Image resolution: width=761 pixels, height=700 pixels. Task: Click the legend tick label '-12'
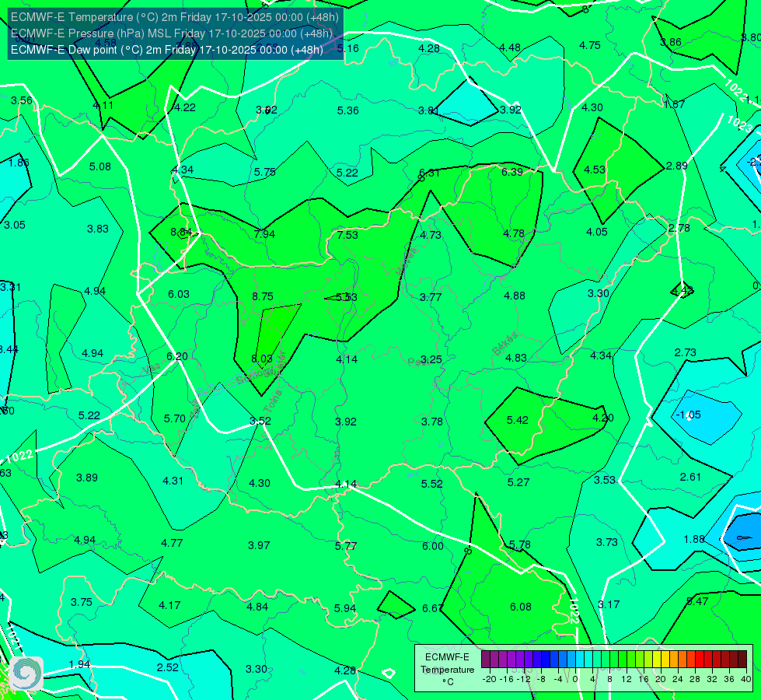coord(523,679)
